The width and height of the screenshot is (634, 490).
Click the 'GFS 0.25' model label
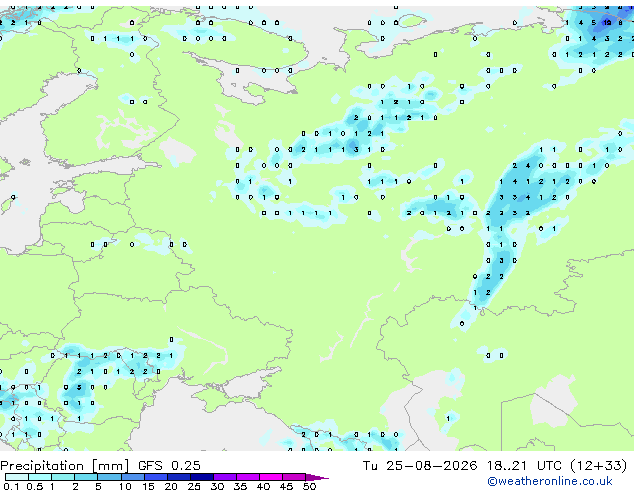click(x=169, y=466)
